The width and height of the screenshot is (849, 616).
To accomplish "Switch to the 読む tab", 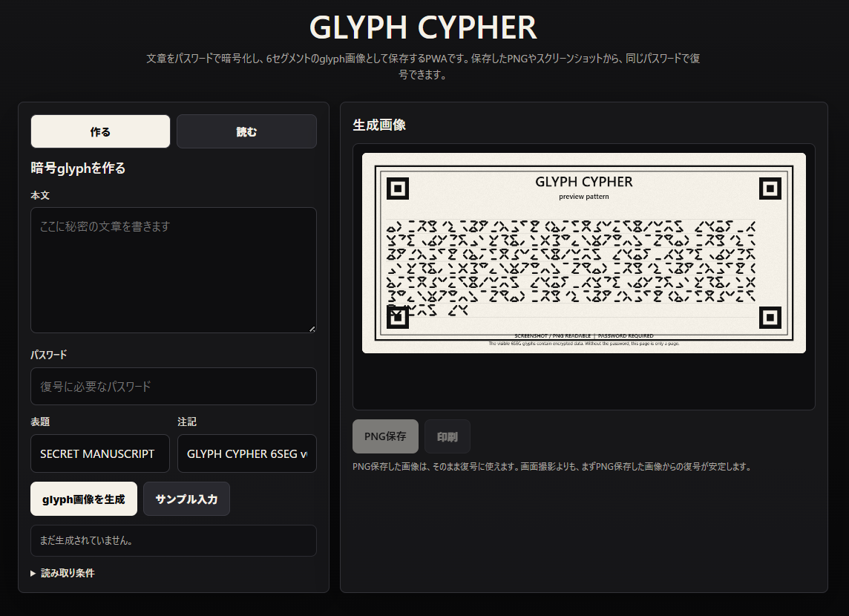I will 246,131.
